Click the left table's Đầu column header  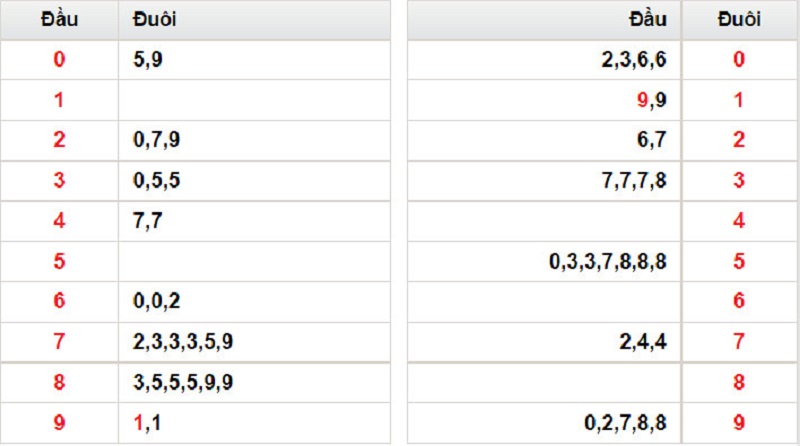pyautogui.click(x=58, y=20)
